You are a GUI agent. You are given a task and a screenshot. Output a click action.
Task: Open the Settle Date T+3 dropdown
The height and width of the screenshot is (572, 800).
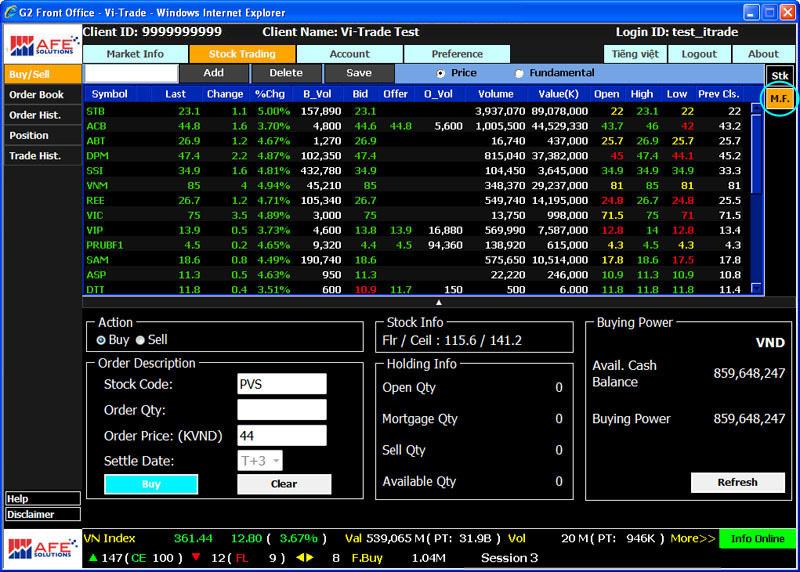(x=260, y=461)
